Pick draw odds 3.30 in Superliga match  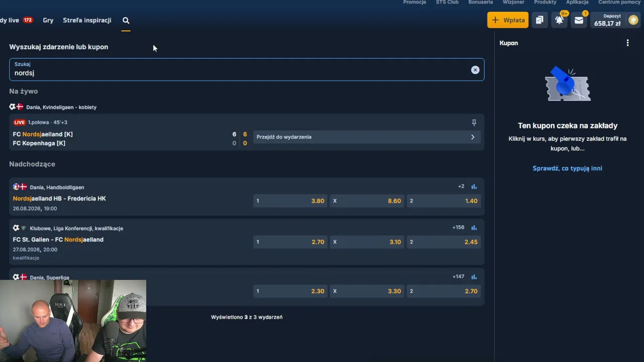(x=367, y=292)
